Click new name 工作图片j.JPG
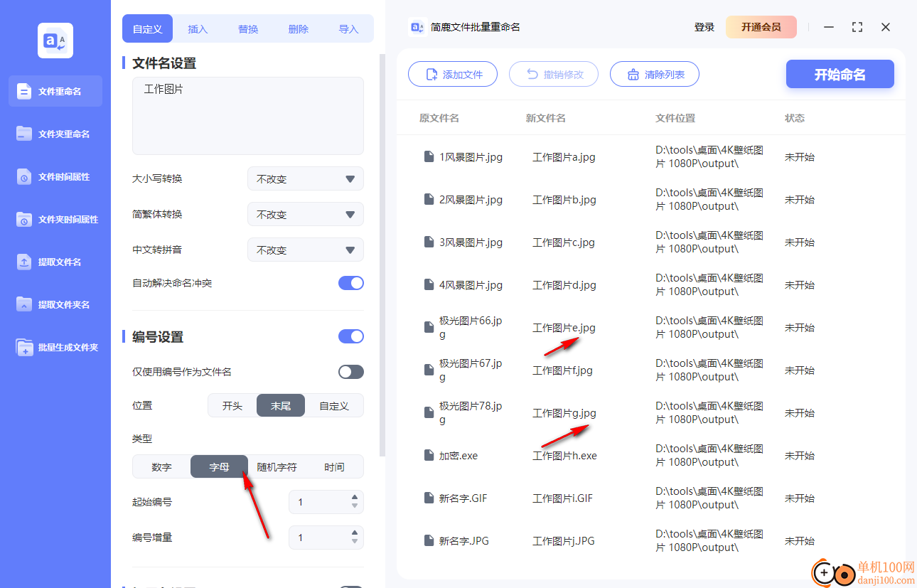 tap(564, 541)
